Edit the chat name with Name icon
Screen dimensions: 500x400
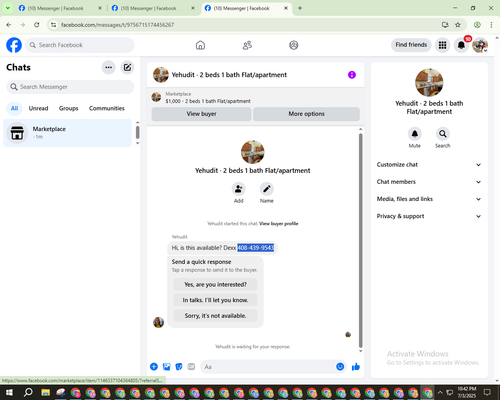click(x=267, y=189)
